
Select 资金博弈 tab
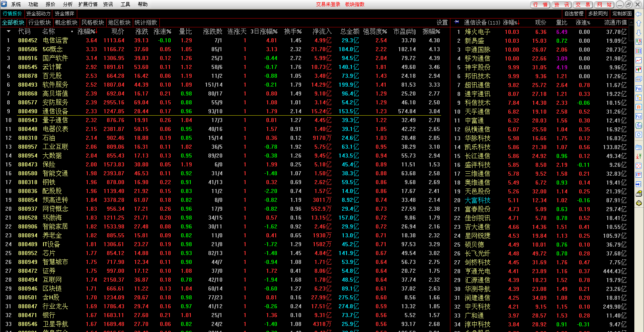point(64,14)
